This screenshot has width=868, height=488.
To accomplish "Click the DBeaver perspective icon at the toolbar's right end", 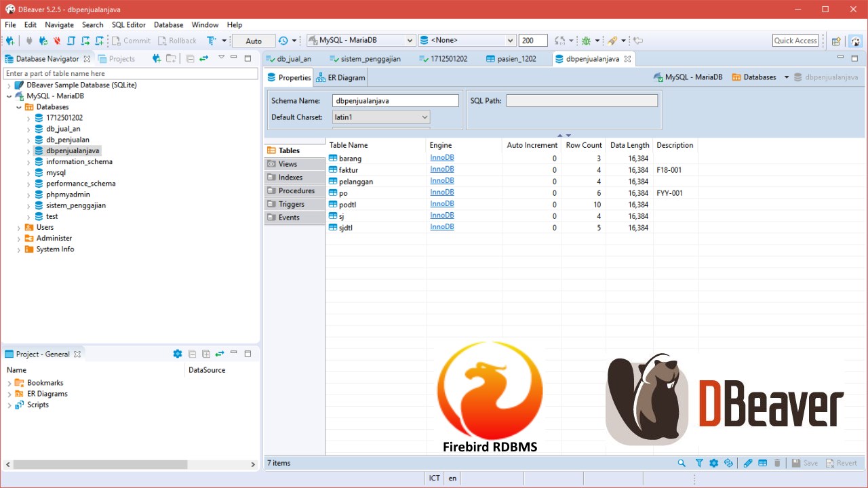I will (856, 41).
